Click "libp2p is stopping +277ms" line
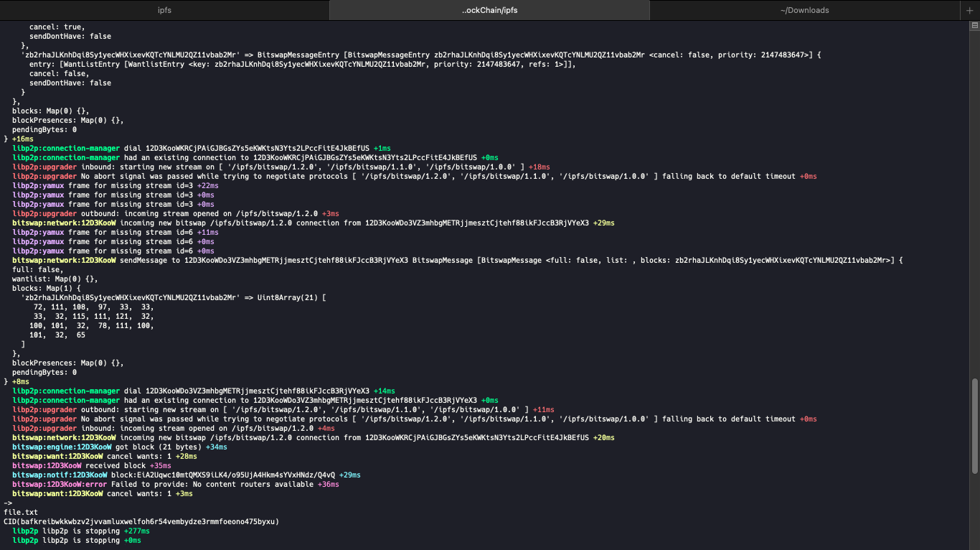This screenshot has height=550, width=980. tap(80, 531)
